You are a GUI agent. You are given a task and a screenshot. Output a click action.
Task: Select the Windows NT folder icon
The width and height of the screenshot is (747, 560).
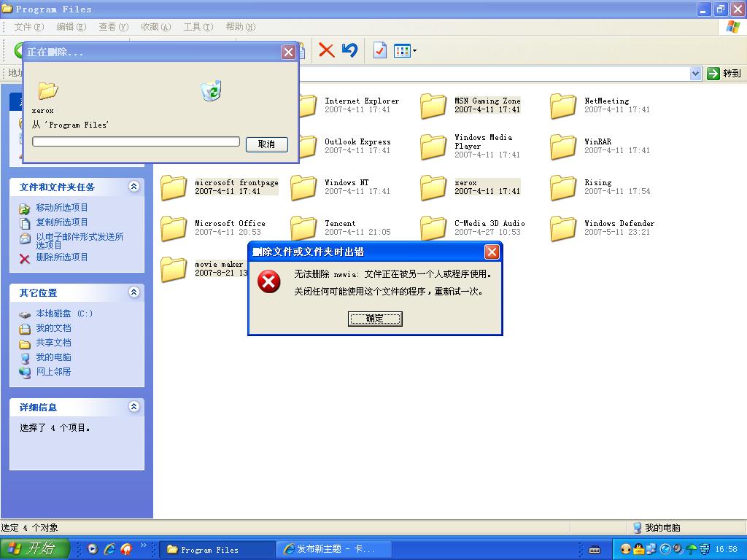pyautogui.click(x=303, y=187)
